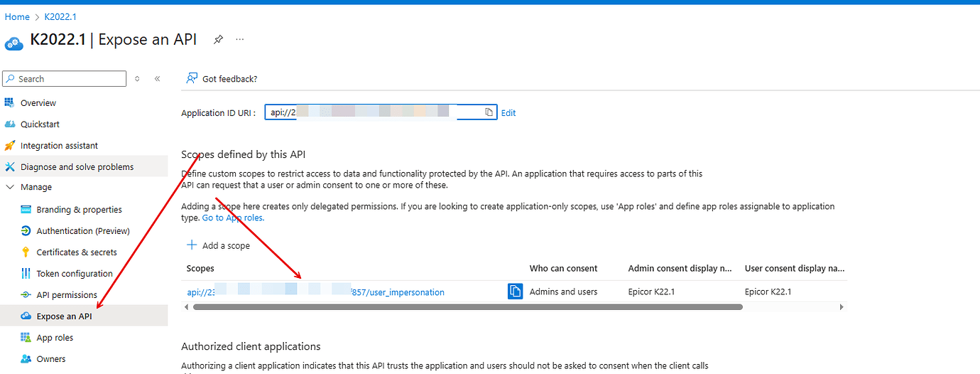Image resolution: width=980 pixels, height=374 pixels.
Task: Go to Home breadcrumb
Action: [17, 17]
